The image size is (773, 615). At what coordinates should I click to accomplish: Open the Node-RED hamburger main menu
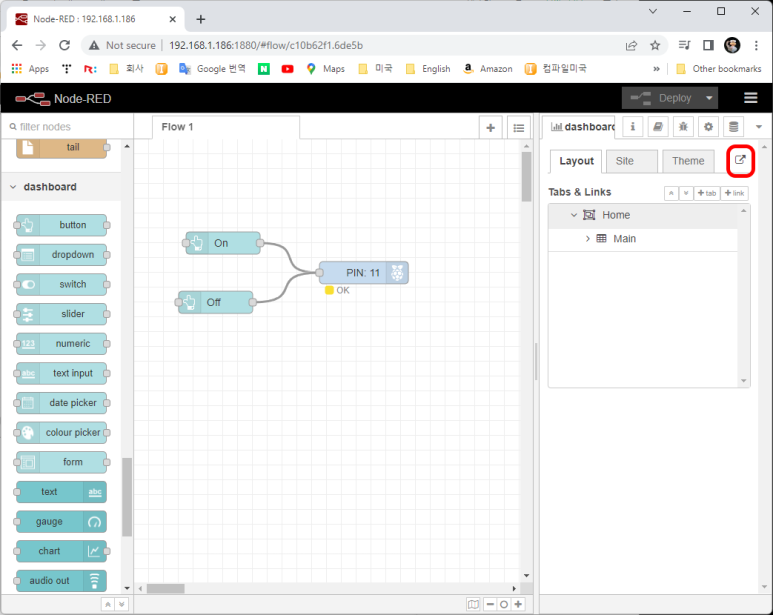(x=751, y=98)
